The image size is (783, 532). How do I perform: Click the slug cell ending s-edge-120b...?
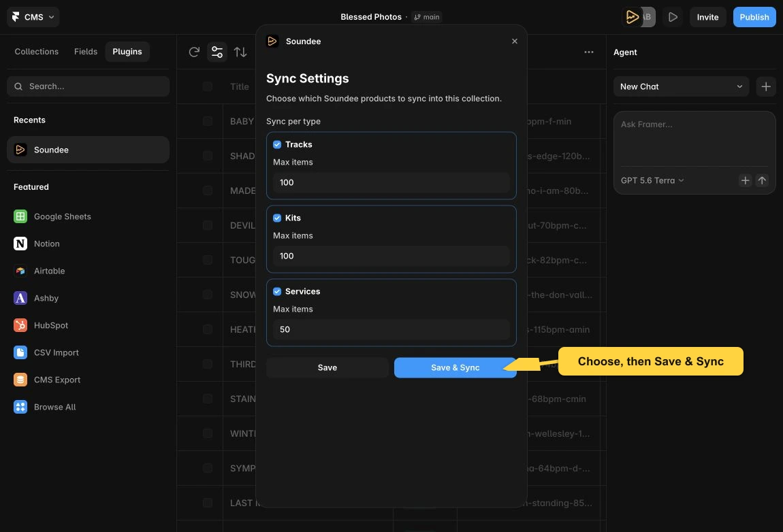(x=559, y=156)
